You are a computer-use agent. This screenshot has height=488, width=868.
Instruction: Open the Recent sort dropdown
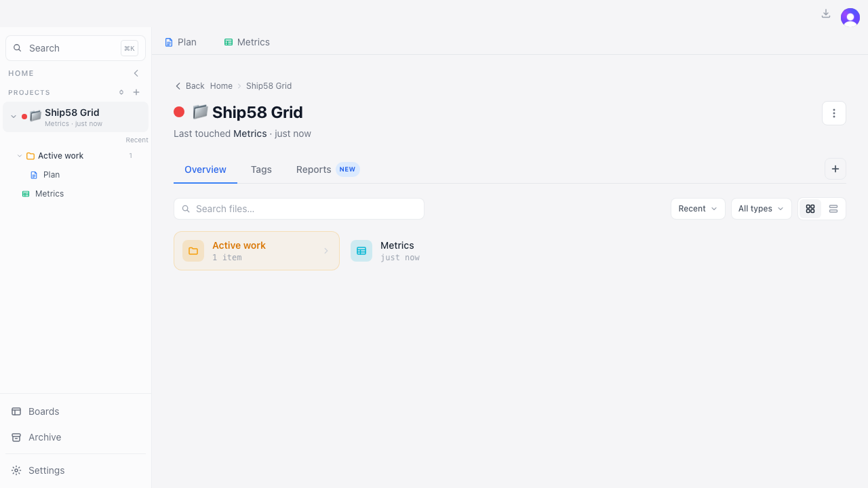tap(698, 209)
